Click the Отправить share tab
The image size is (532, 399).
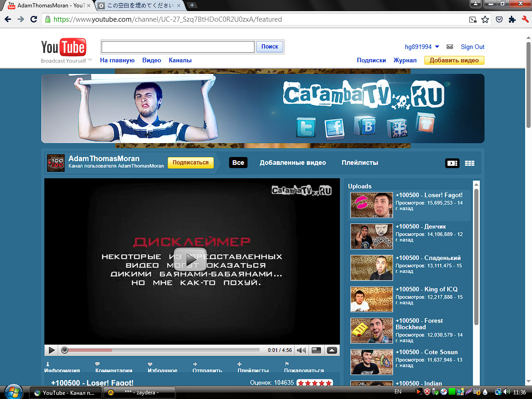(x=207, y=368)
